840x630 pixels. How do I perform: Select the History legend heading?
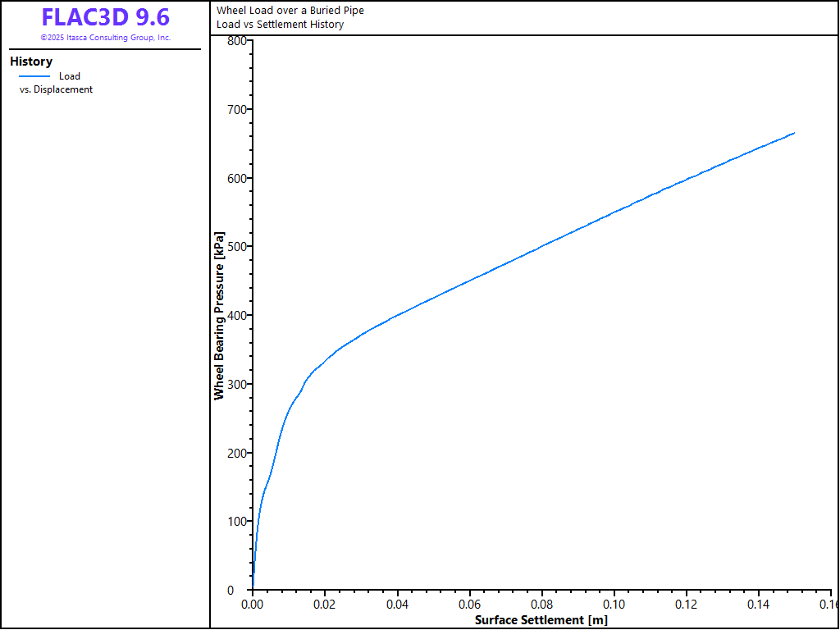[31, 62]
